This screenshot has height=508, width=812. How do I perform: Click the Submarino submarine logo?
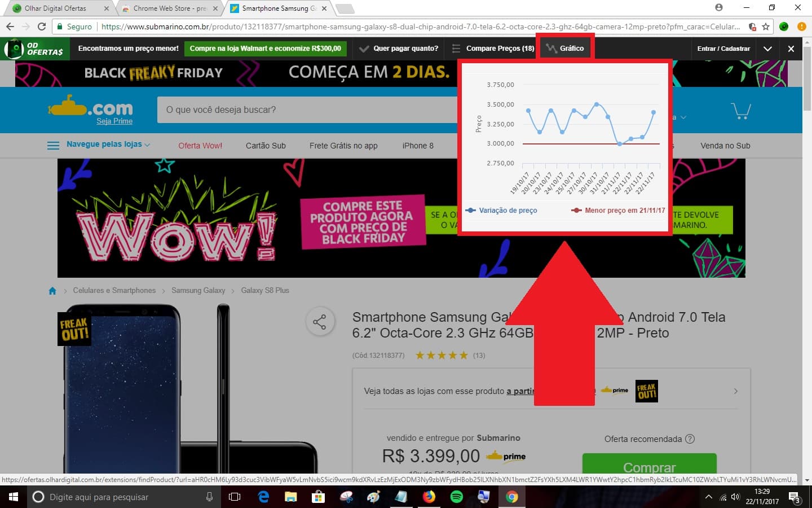91,106
